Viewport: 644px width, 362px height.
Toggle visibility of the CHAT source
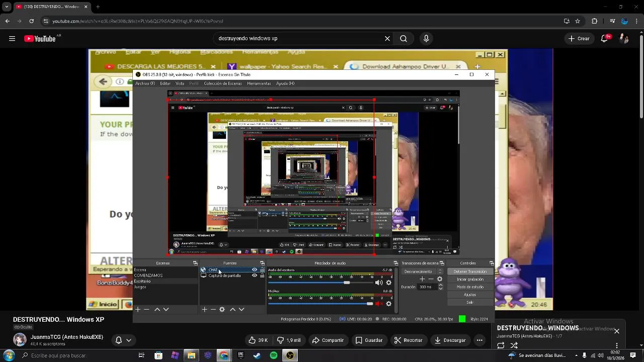255,270
